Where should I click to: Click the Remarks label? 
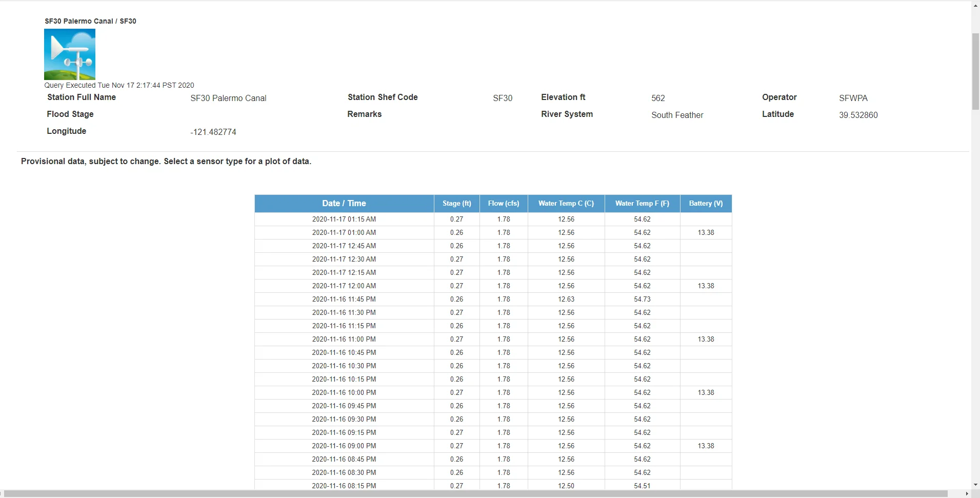pos(365,114)
